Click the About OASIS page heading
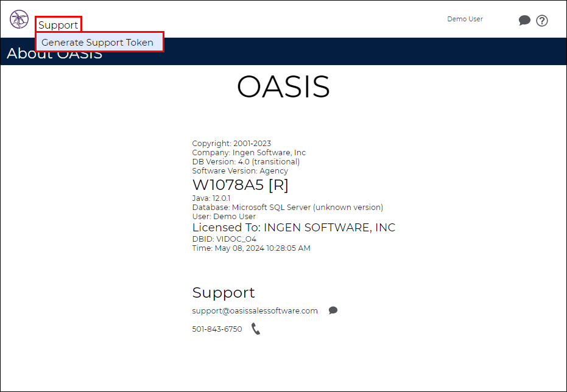The image size is (567, 392). [x=54, y=54]
